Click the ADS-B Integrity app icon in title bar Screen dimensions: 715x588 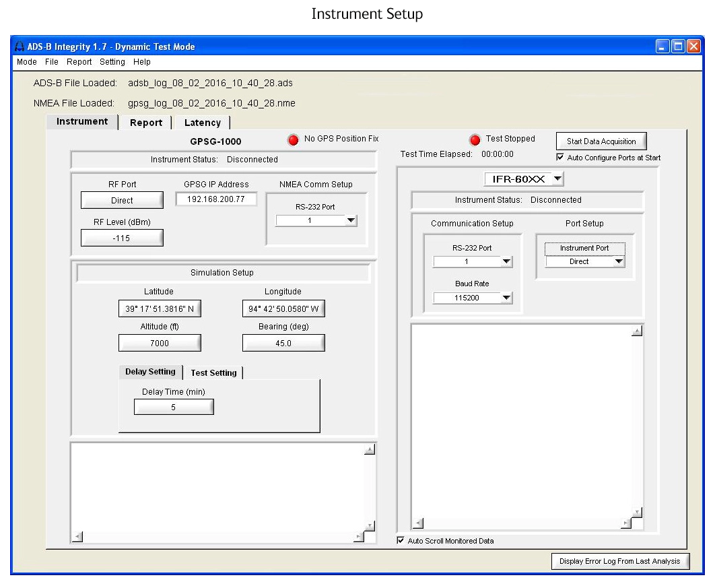[x=19, y=46]
